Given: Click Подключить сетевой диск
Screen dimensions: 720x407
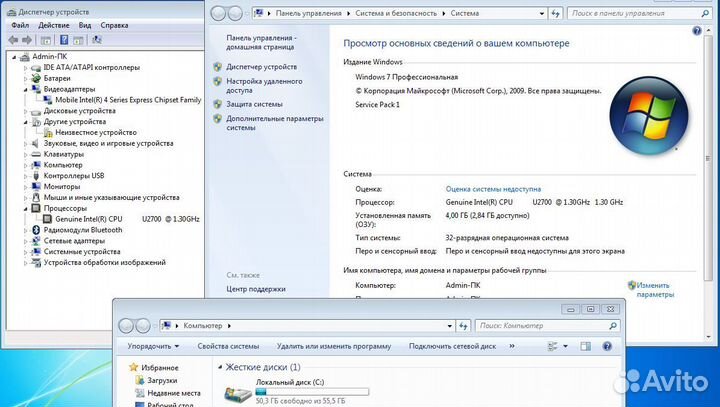Looking at the screenshot, I should [x=452, y=346].
